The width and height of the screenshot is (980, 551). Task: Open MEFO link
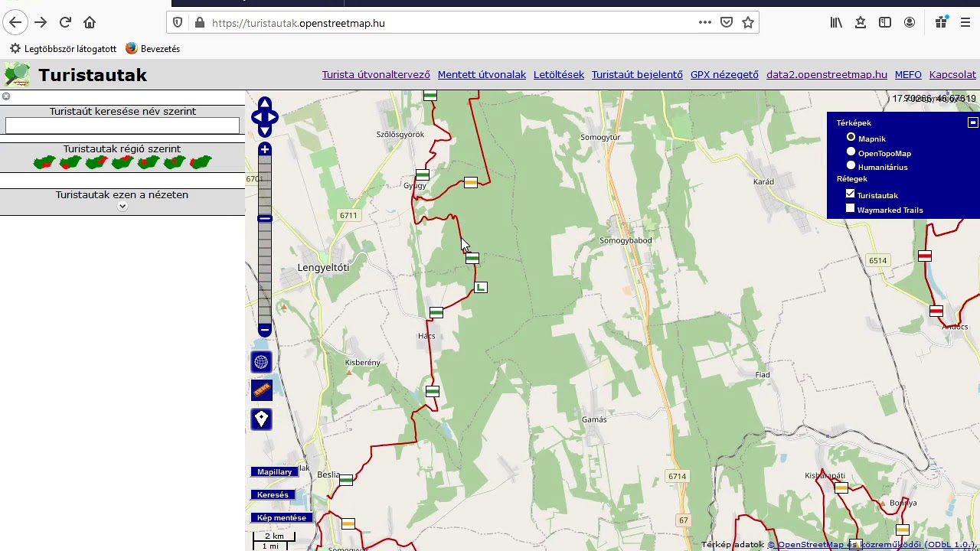(908, 74)
